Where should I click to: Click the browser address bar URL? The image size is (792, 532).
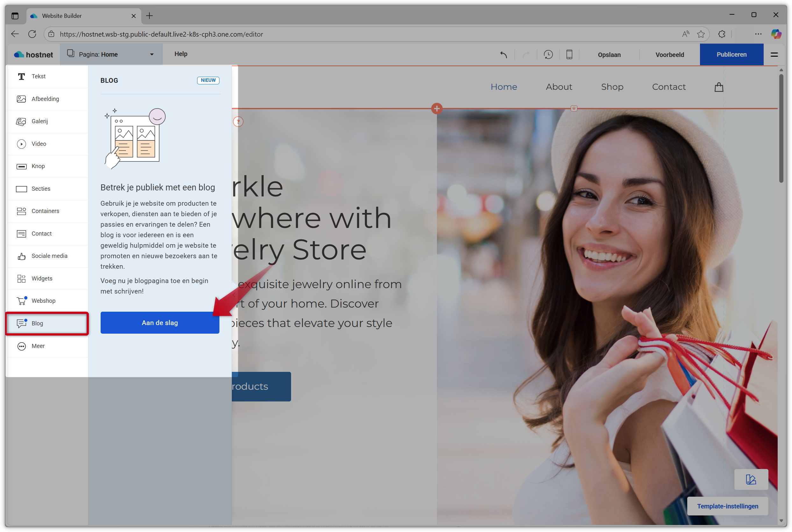click(161, 34)
